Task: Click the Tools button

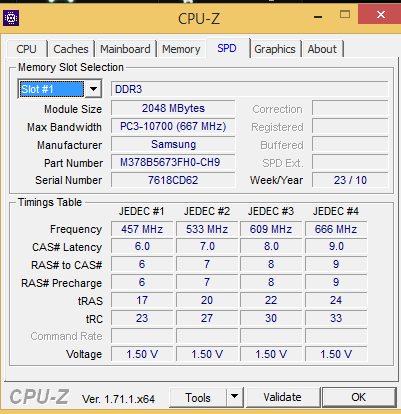Action: [x=198, y=397]
